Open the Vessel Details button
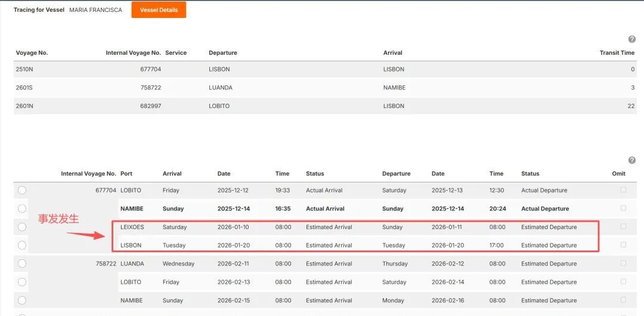 coord(159,10)
